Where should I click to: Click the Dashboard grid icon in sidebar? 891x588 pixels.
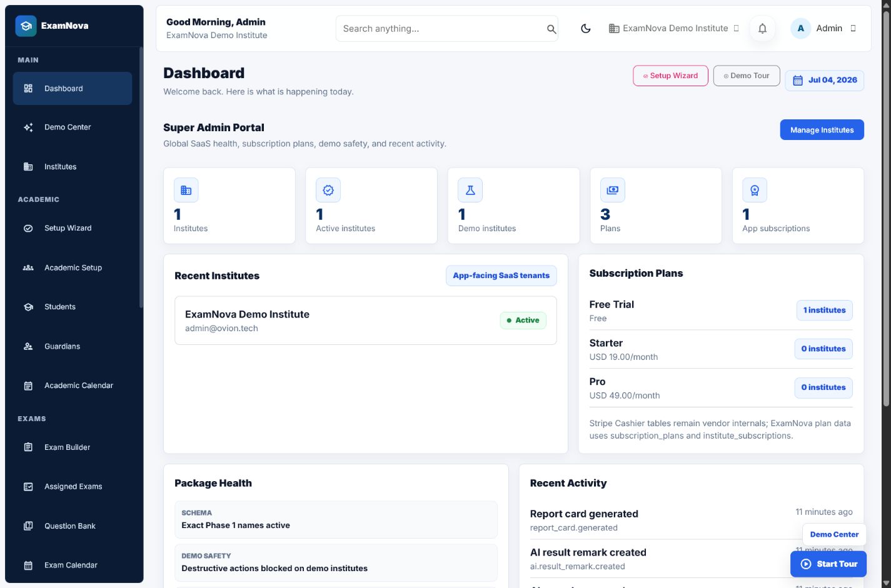point(28,89)
